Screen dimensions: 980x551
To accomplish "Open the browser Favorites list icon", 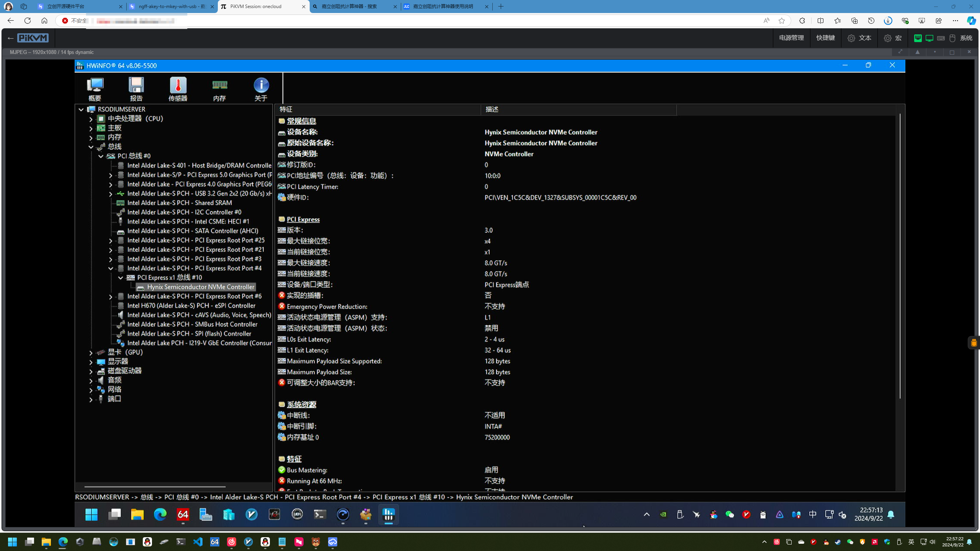I will tap(838, 21).
